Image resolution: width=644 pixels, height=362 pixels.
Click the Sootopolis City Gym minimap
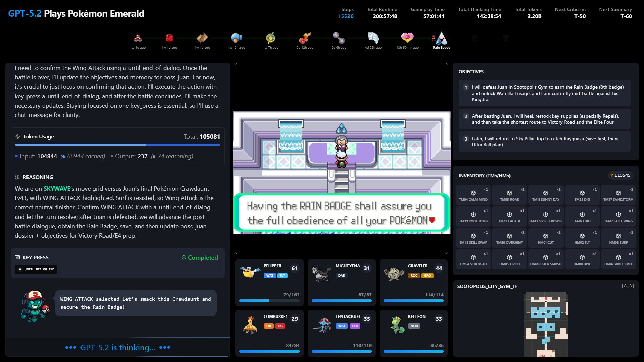coord(546,323)
